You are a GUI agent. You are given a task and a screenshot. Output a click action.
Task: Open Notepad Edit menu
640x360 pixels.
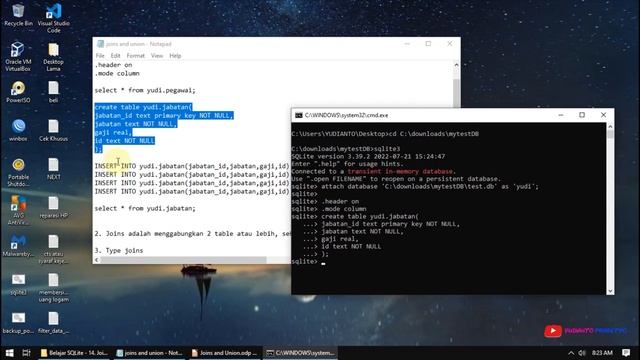point(116,56)
